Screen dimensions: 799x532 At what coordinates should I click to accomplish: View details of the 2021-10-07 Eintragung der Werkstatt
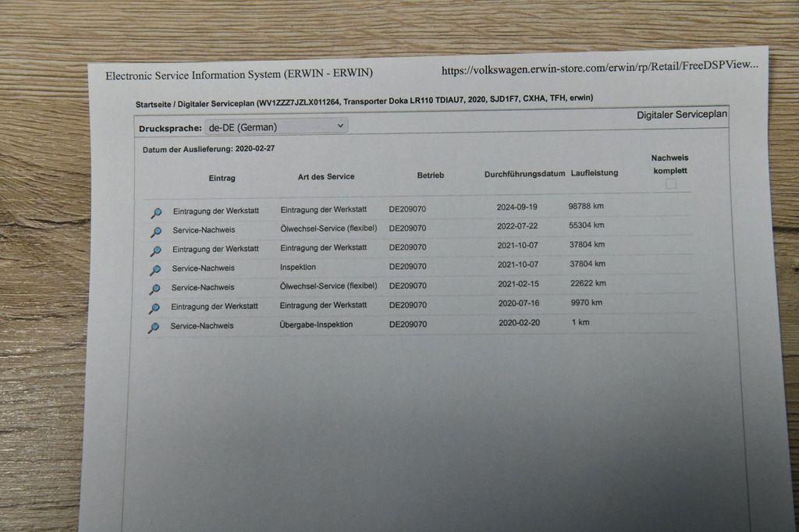point(155,250)
